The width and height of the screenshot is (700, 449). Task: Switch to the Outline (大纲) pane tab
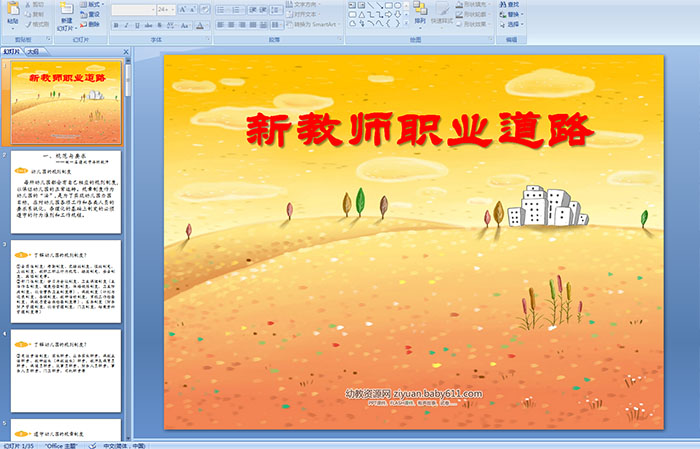pos(33,52)
